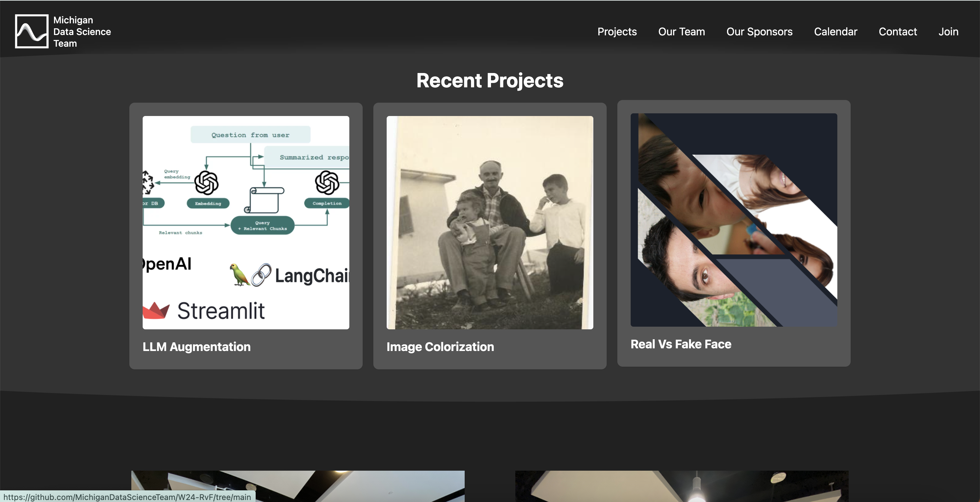
Task: Click the Michigan Data Science Team logo icon
Action: pos(32,32)
